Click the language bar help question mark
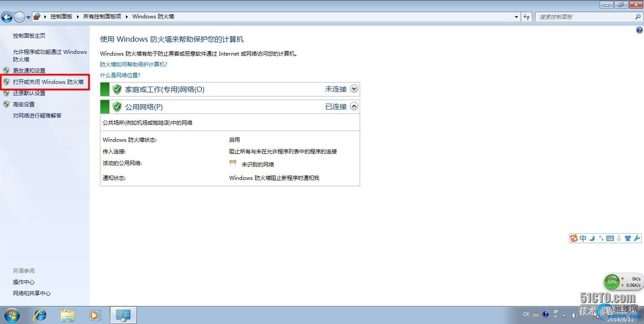 point(546,315)
